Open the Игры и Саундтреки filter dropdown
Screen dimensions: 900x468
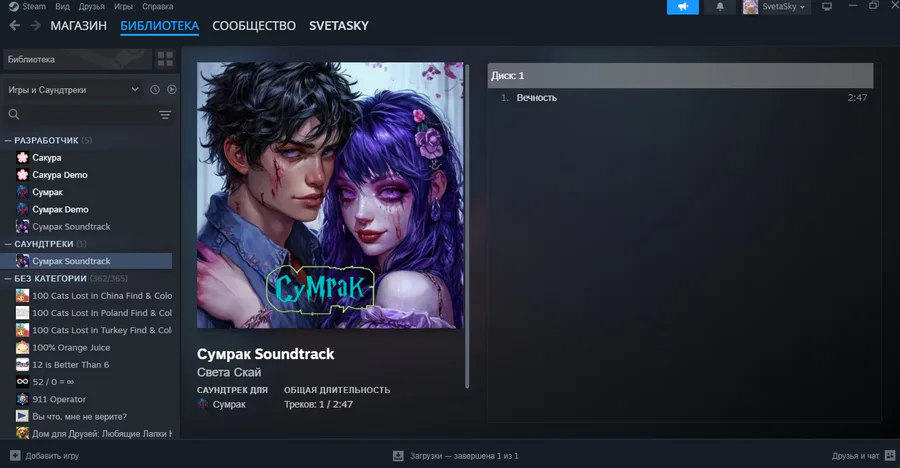(73, 90)
